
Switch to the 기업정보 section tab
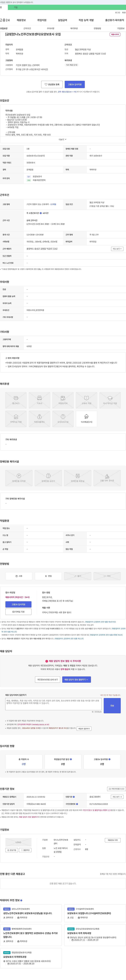(121, 29)
